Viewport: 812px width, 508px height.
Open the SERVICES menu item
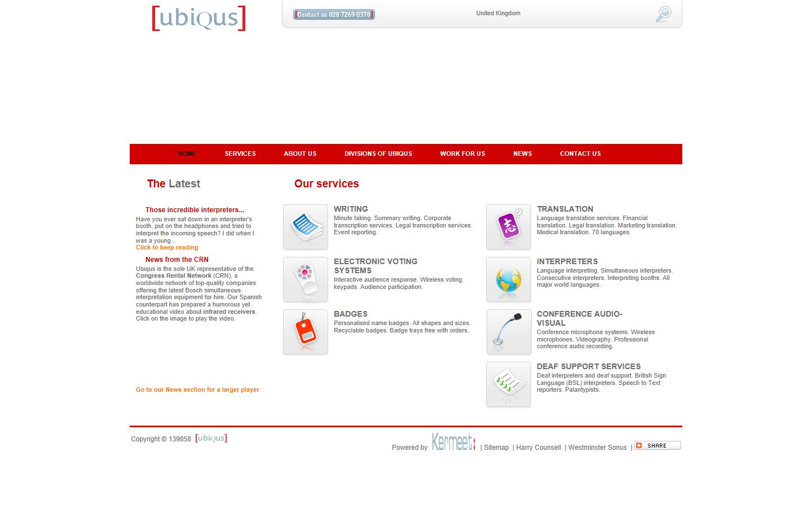tap(240, 154)
